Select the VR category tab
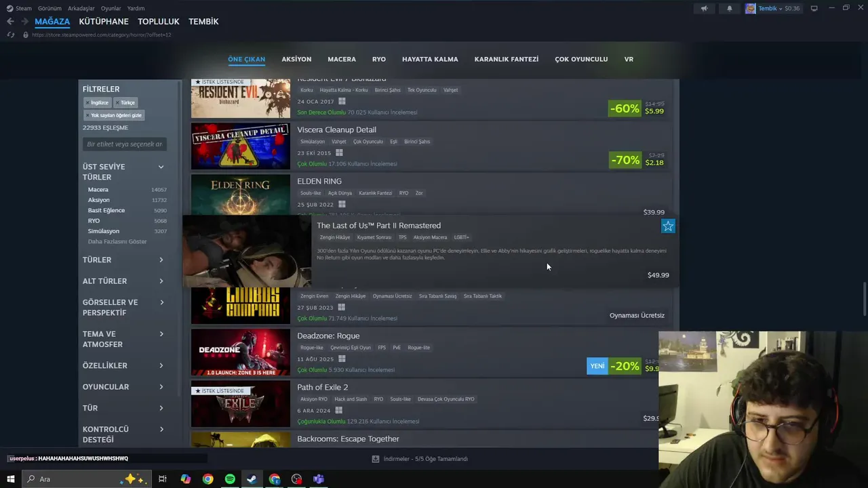The height and width of the screenshot is (488, 868). tap(629, 59)
